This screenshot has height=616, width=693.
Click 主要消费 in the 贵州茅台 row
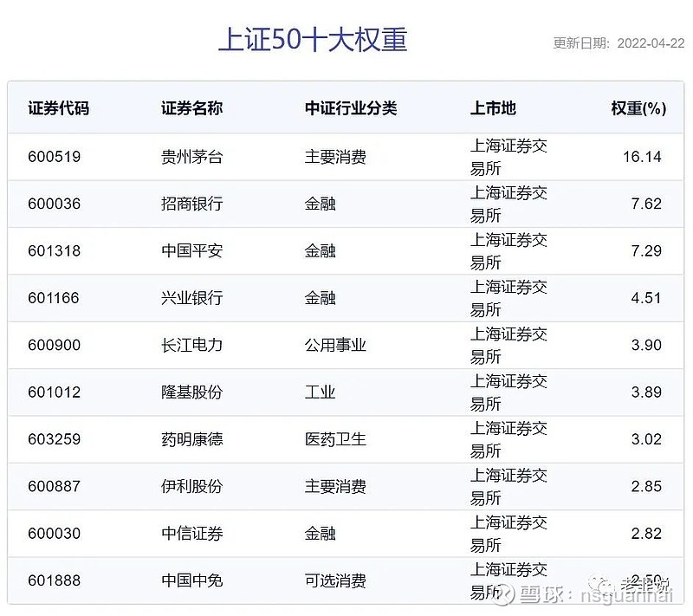(x=335, y=157)
